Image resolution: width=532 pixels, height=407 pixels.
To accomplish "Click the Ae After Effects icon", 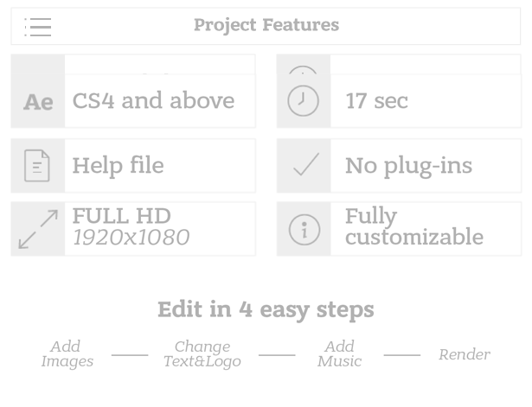I will point(38,102).
